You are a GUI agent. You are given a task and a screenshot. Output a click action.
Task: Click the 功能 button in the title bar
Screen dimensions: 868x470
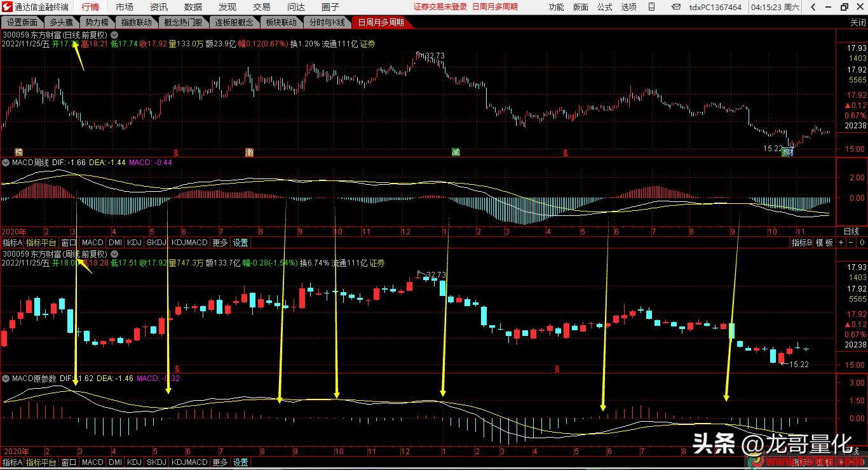point(556,7)
